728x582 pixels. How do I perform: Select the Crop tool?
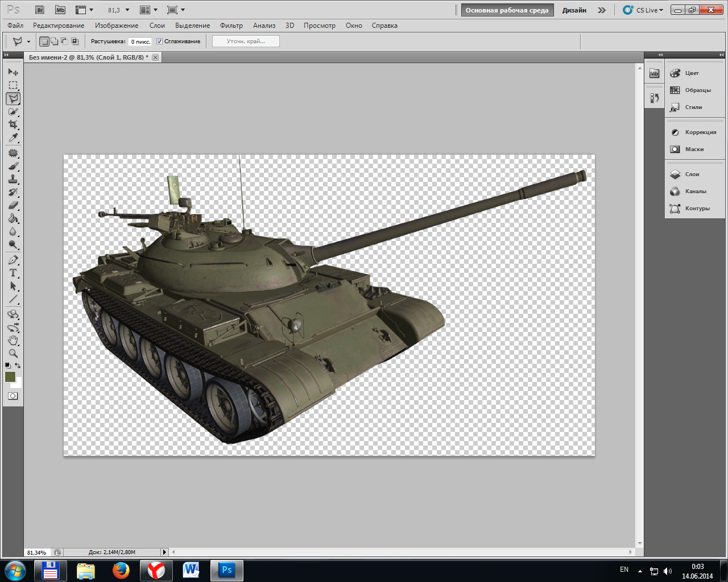click(13, 124)
